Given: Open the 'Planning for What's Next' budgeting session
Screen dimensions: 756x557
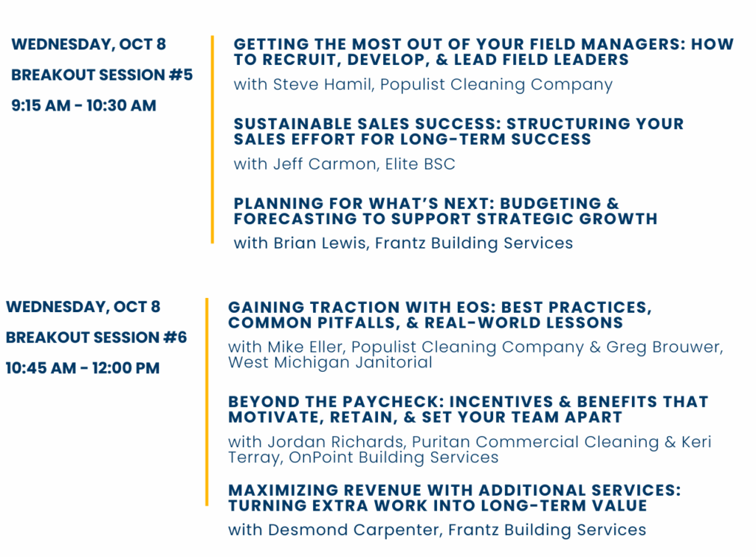Looking at the screenshot, I should [x=445, y=211].
